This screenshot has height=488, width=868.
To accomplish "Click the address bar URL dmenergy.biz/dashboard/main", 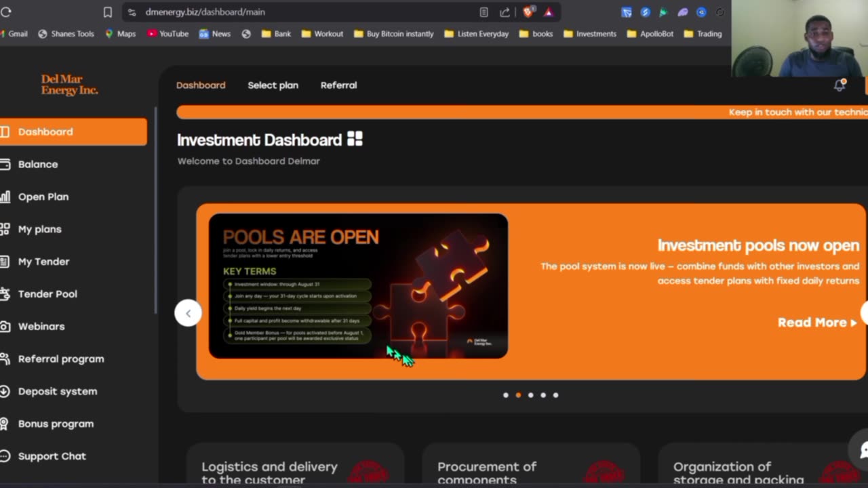I will point(205,12).
